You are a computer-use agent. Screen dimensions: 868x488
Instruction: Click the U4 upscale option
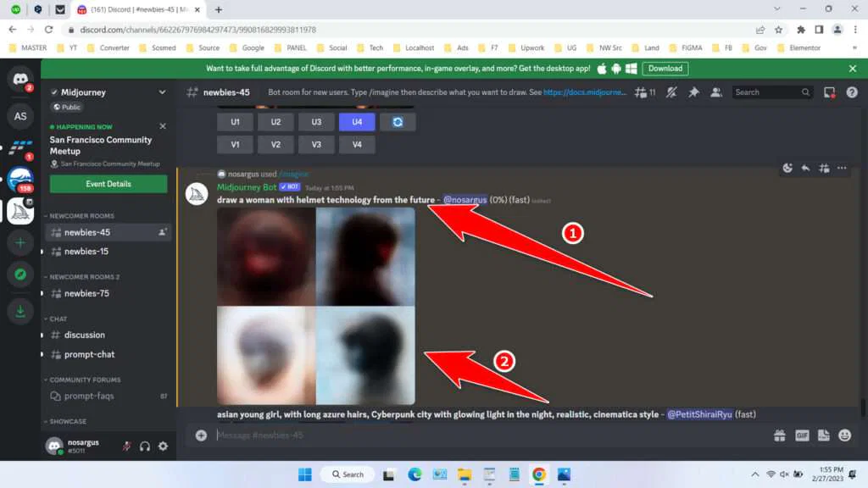[x=356, y=121]
